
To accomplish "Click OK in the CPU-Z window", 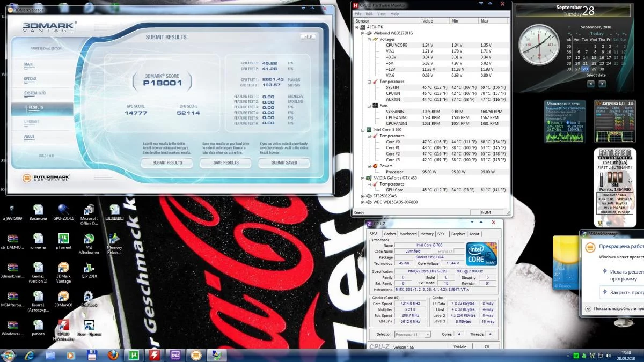I will point(487,346).
